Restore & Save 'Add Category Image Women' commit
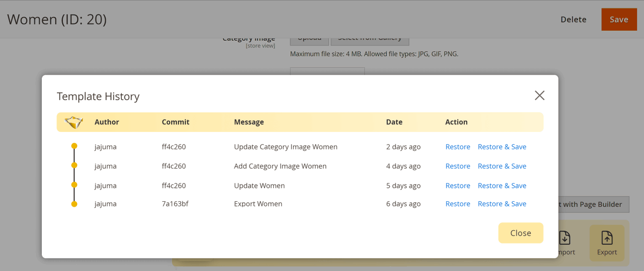Viewport: 644px width, 271px height. coord(502,166)
